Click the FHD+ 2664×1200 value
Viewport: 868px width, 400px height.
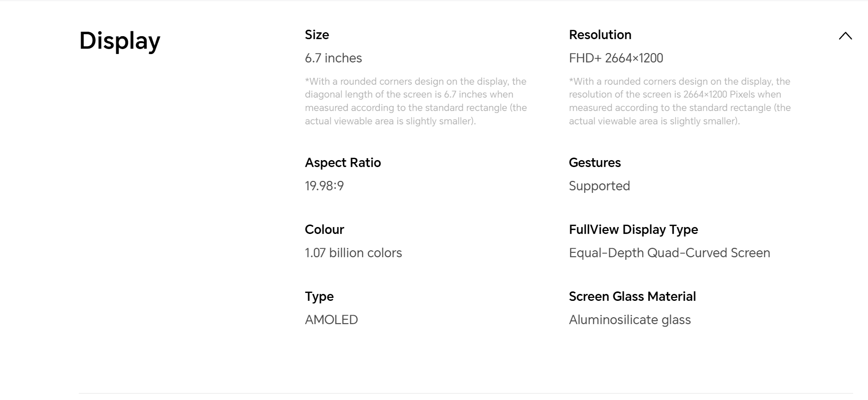point(616,58)
